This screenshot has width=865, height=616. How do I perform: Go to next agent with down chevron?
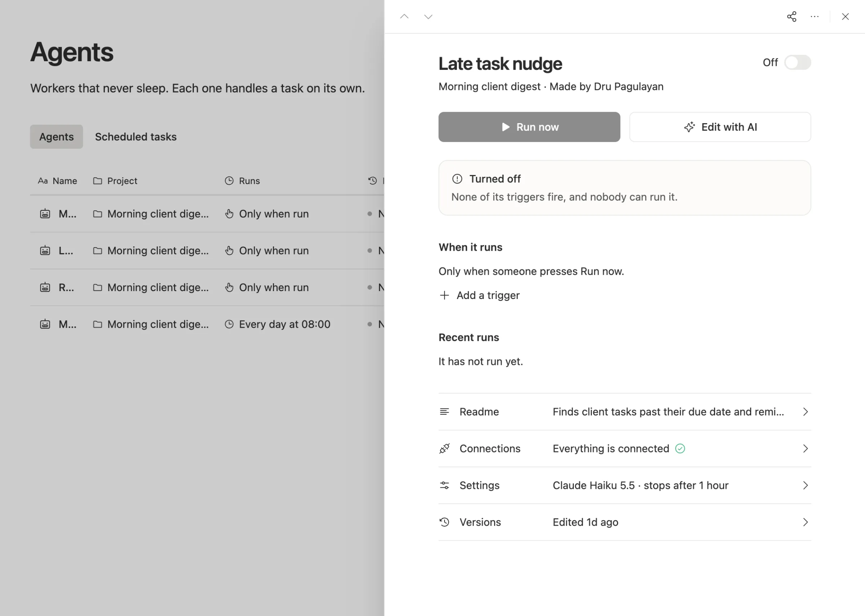tap(428, 17)
